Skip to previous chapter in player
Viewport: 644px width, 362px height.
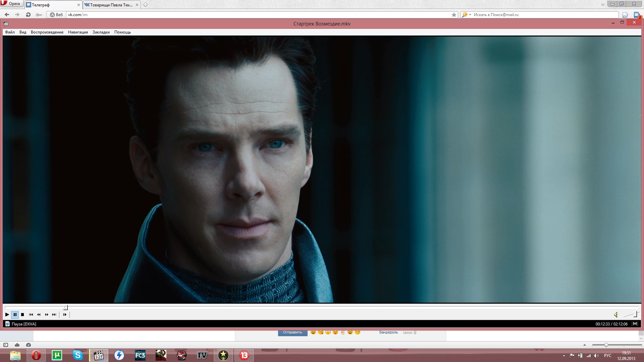pos(31,314)
